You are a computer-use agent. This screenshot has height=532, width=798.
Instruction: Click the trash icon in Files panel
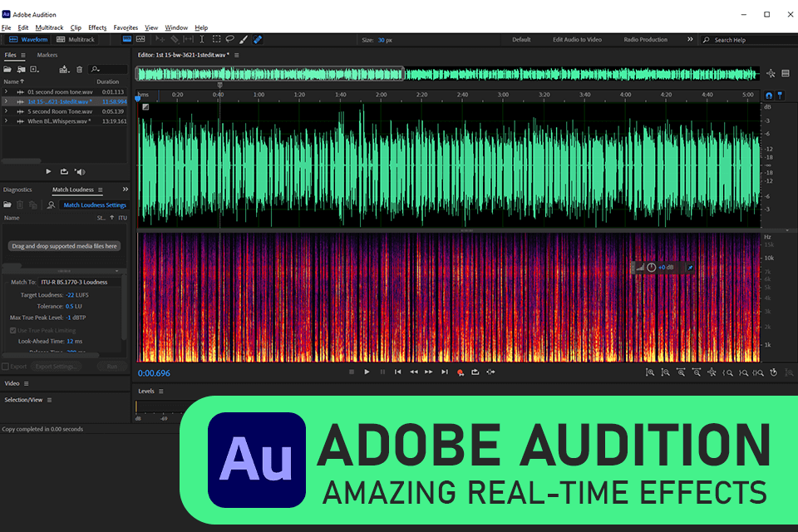point(80,69)
